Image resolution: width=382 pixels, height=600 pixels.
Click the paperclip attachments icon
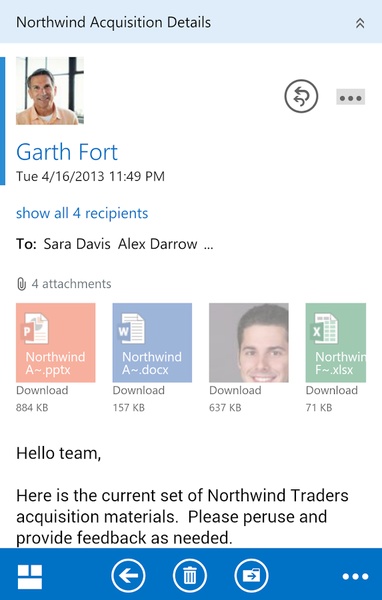click(x=21, y=284)
